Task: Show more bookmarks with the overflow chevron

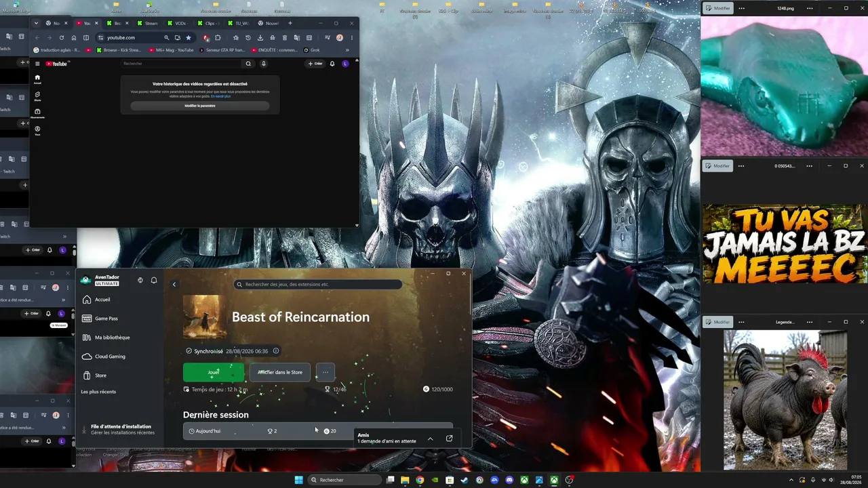Action: click(x=347, y=50)
